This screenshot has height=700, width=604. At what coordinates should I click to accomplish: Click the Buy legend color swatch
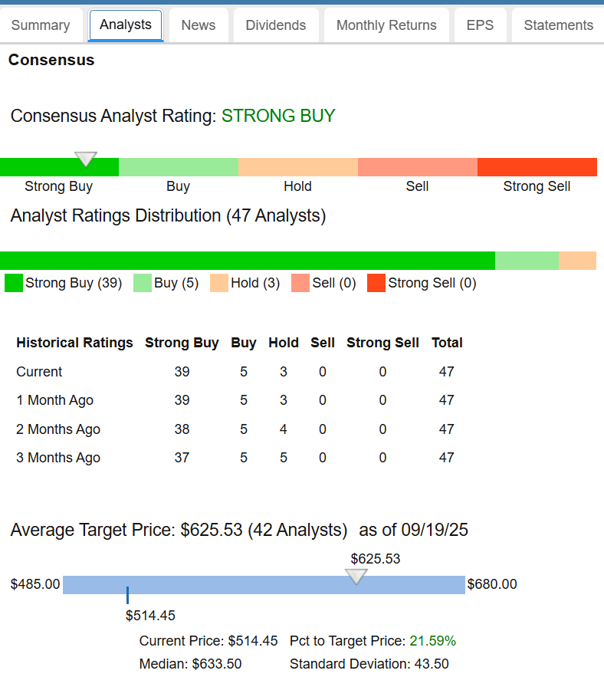click(x=143, y=283)
